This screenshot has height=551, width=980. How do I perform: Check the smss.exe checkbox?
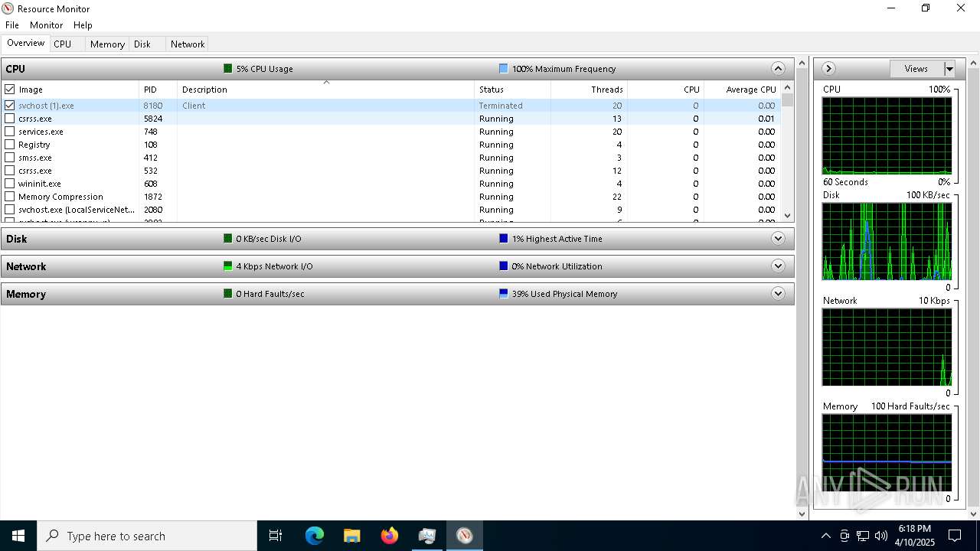click(x=10, y=158)
